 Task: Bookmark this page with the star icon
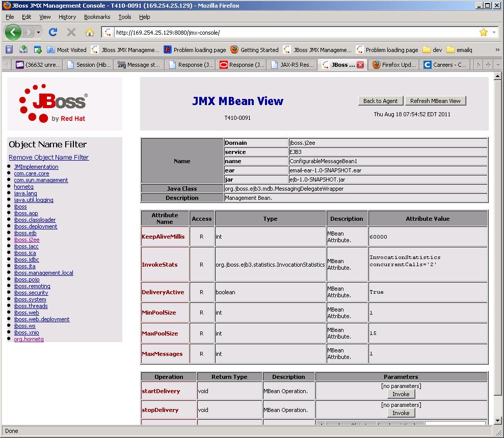click(x=483, y=32)
